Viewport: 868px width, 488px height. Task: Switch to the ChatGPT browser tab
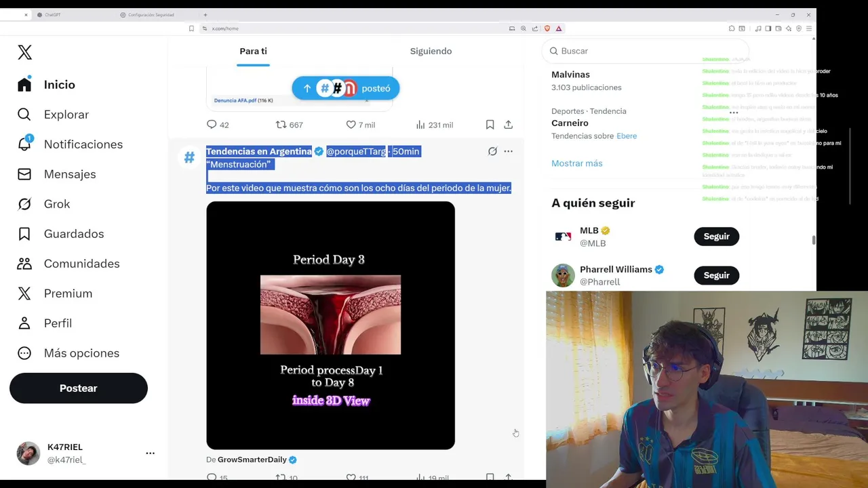click(53, 15)
